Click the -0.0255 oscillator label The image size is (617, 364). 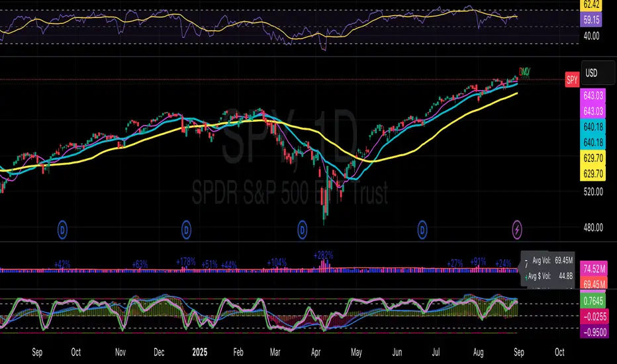click(594, 316)
